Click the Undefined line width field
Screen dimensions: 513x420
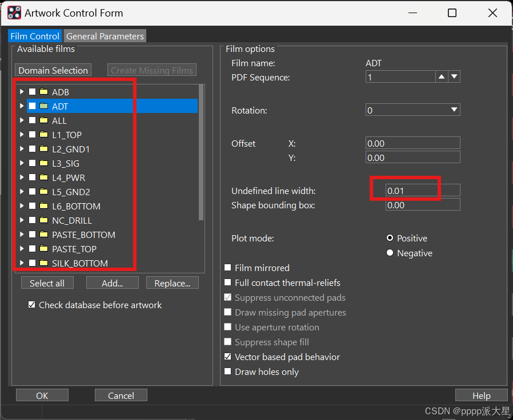click(423, 190)
